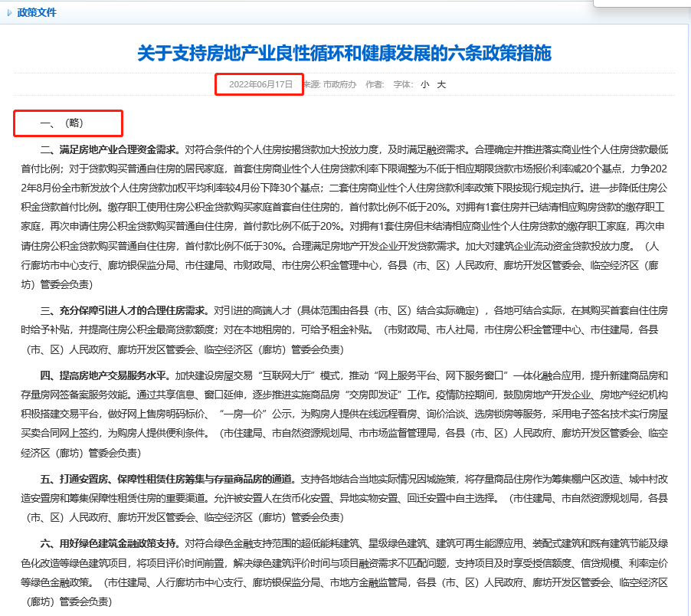Click heading 五、打通安置房、保障性租赁住房筹集与存量商品房的通道
This screenshot has height=616, width=691.
pyautogui.click(x=168, y=479)
